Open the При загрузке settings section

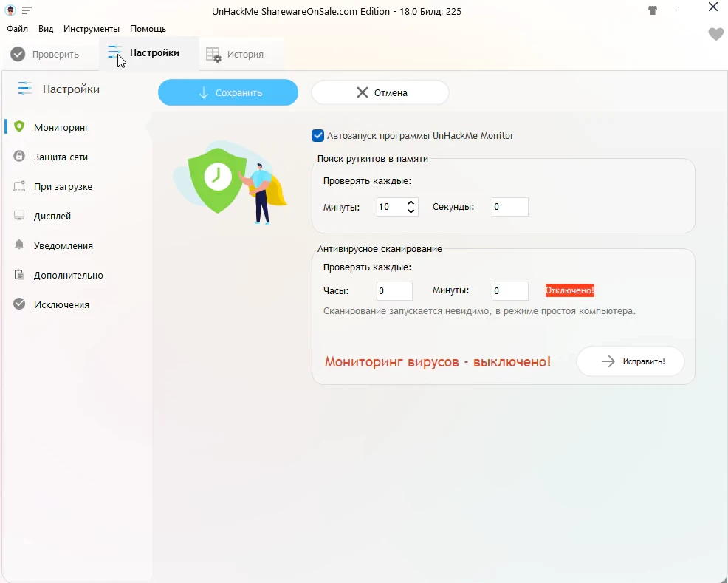click(x=63, y=187)
